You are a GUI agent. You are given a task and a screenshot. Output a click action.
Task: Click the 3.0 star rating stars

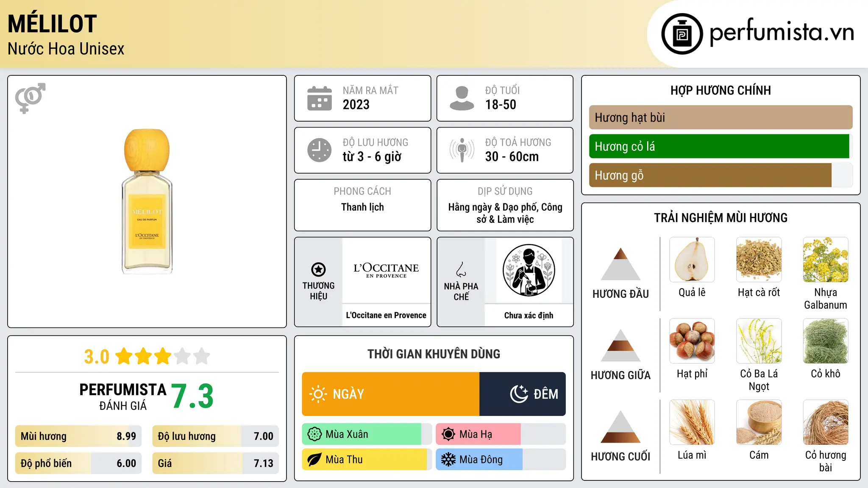pos(163,356)
